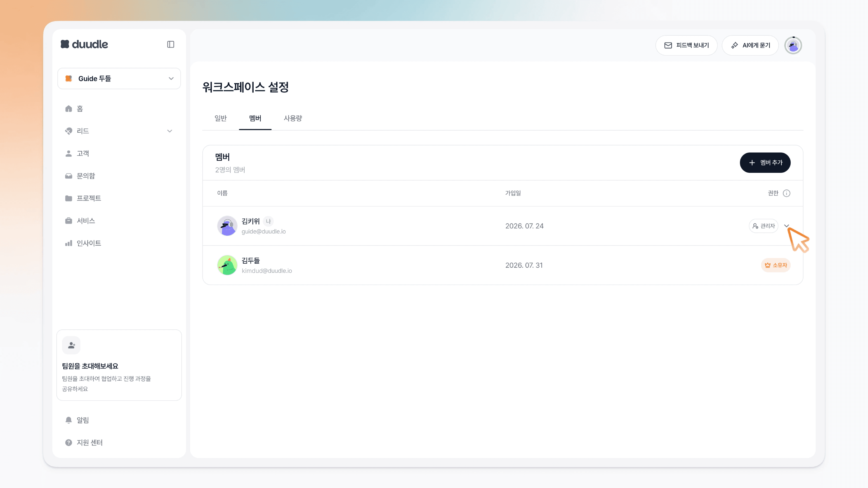
Task: Open 프로젝트 in the sidebar
Action: 89,198
